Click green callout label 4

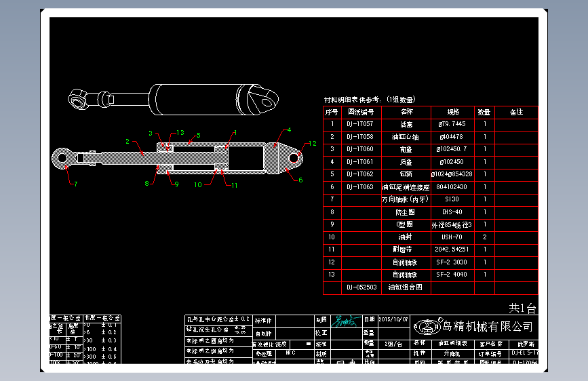coord(289,129)
